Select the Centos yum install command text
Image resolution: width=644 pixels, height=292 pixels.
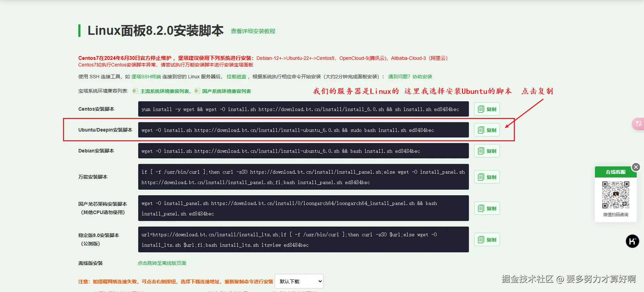(x=300, y=109)
